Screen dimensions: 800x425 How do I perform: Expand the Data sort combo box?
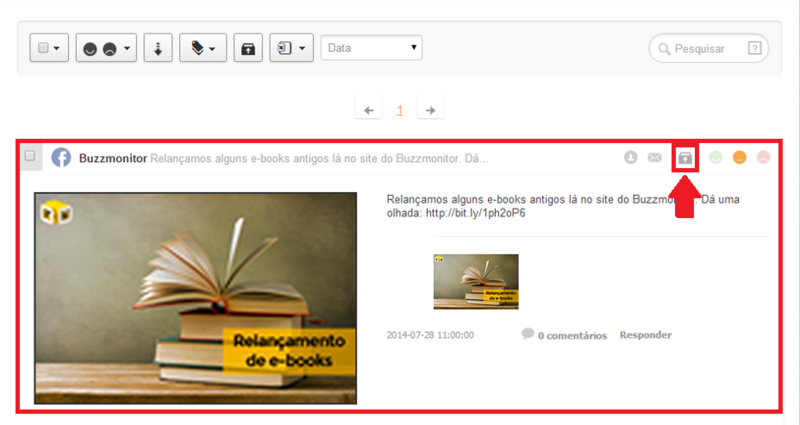[x=371, y=48]
